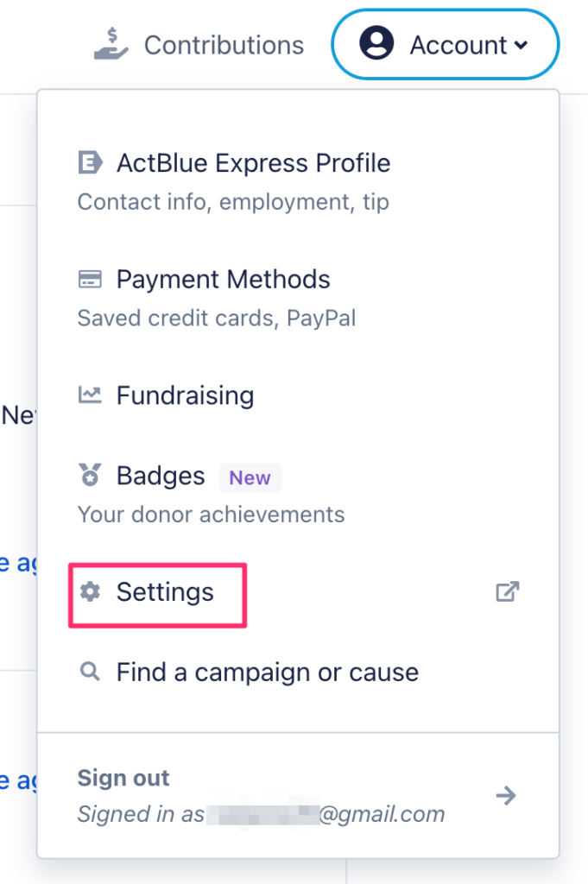Toggle the Account menu button

pyautogui.click(x=446, y=44)
